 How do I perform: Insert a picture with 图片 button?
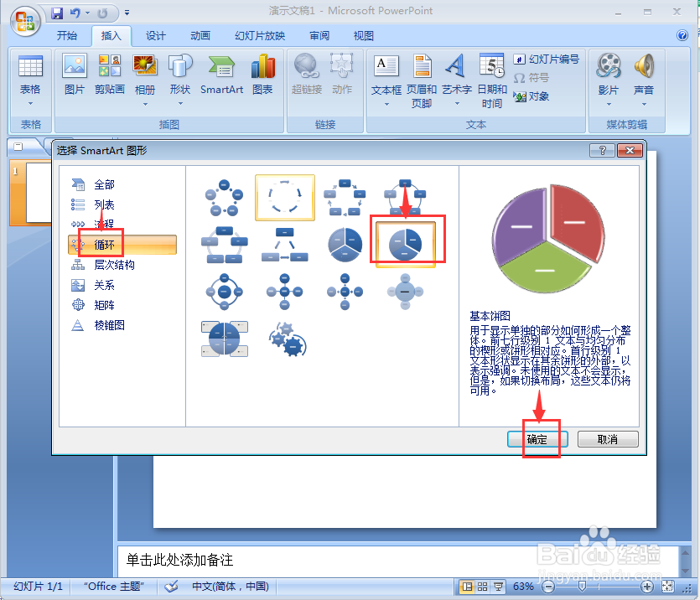(x=75, y=74)
